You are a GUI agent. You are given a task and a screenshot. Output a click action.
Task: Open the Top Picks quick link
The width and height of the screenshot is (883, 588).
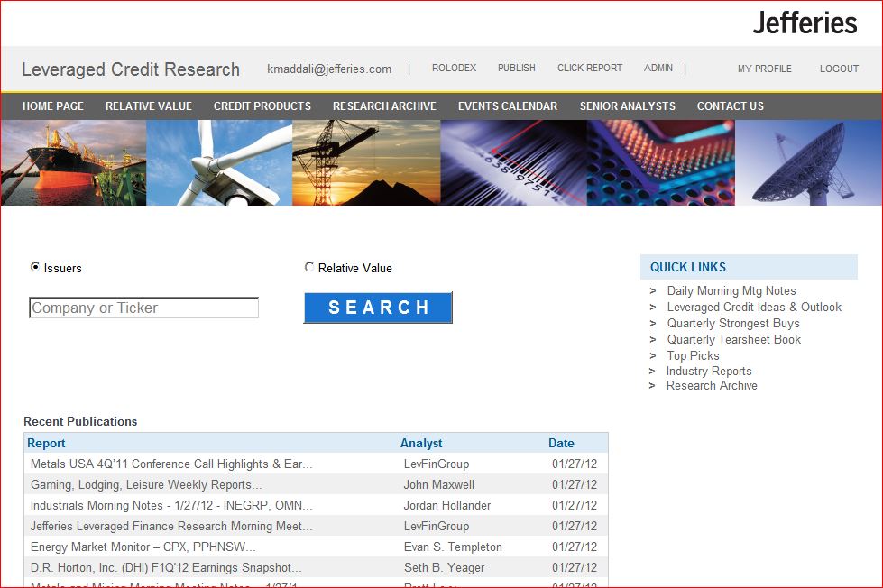click(x=694, y=355)
